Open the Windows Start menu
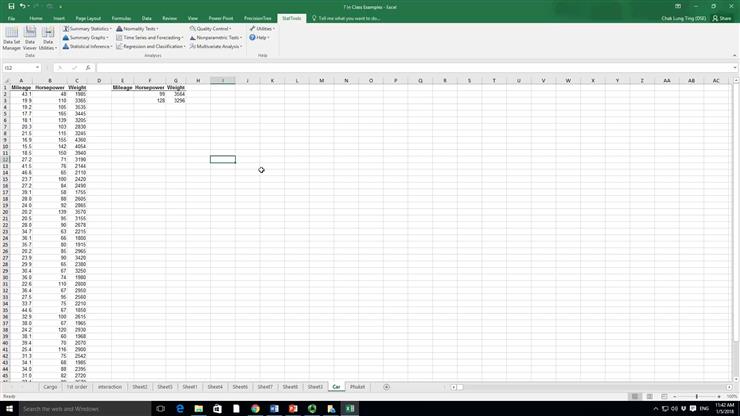740x416 pixels. tap(9, 408)
